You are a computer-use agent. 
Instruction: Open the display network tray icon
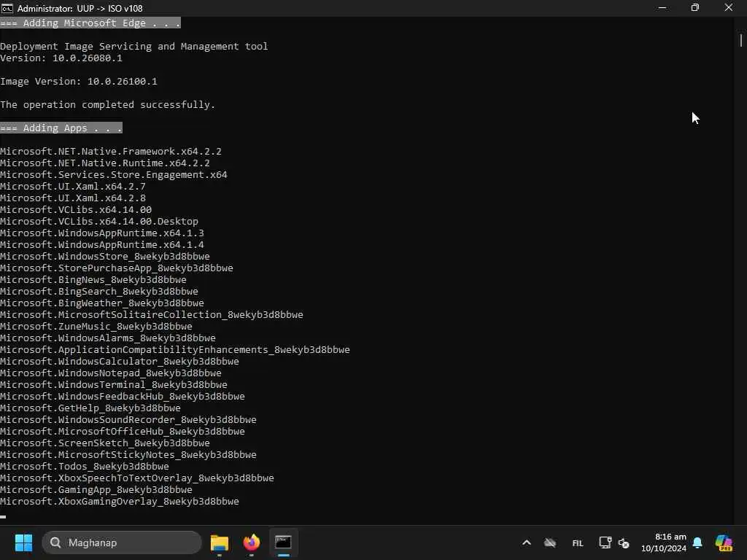605,542
